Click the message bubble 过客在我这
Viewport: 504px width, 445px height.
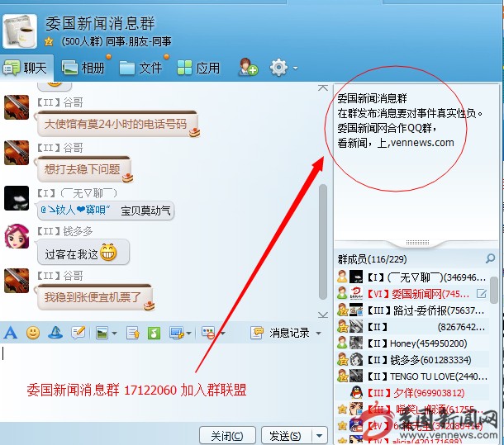83,253
